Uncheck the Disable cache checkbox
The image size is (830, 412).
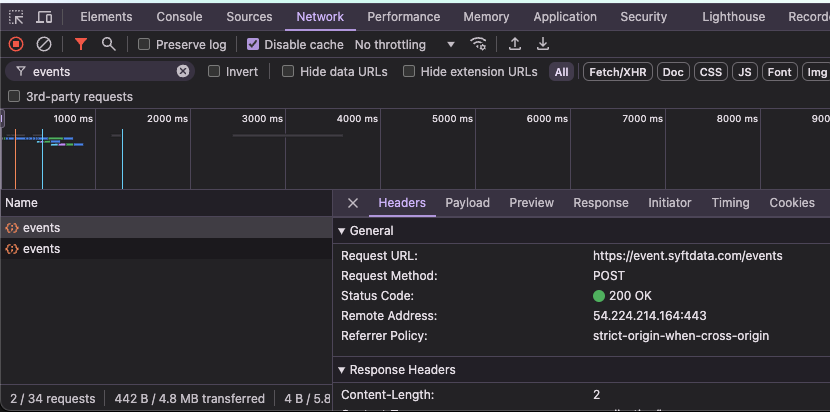pos(253,44)
